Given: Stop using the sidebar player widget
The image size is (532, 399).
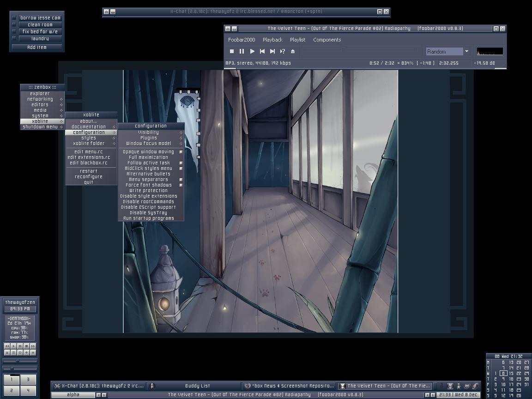Looking at the screenshot, I should coord(26,346).
